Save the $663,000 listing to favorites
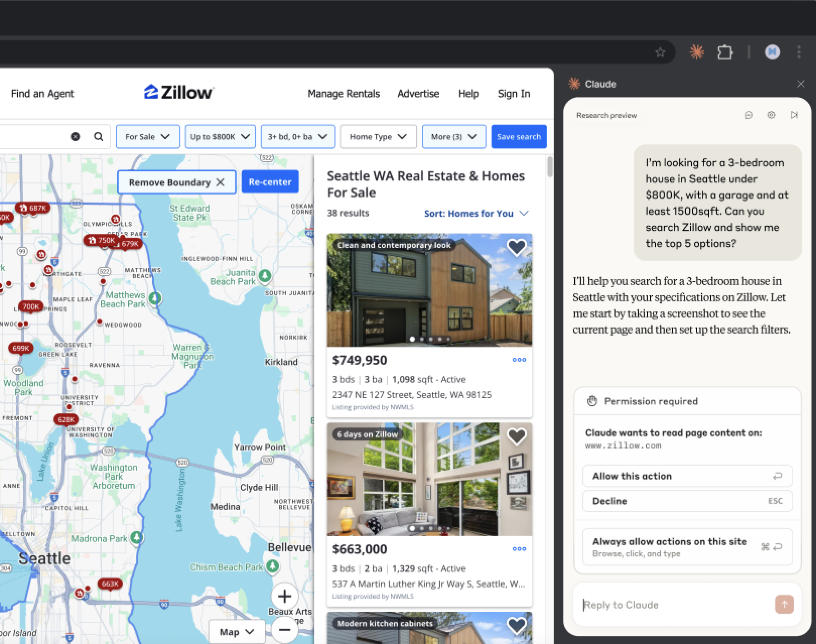 [516, 435]
